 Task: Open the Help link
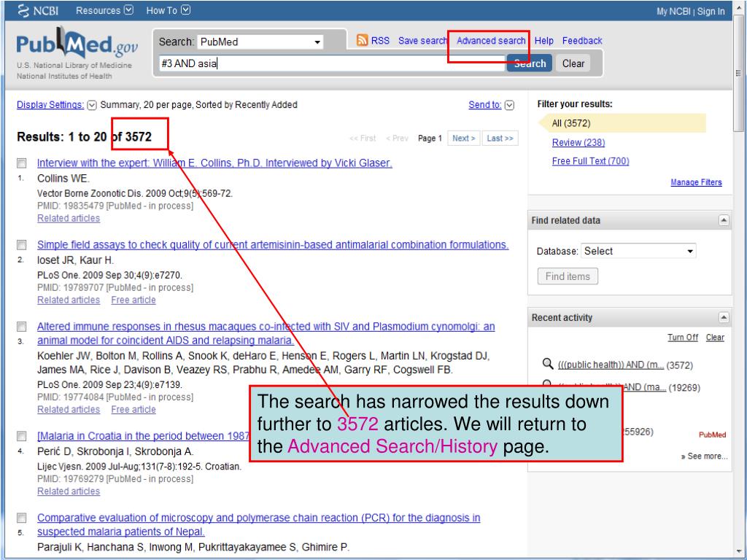[x=543, y=41]
